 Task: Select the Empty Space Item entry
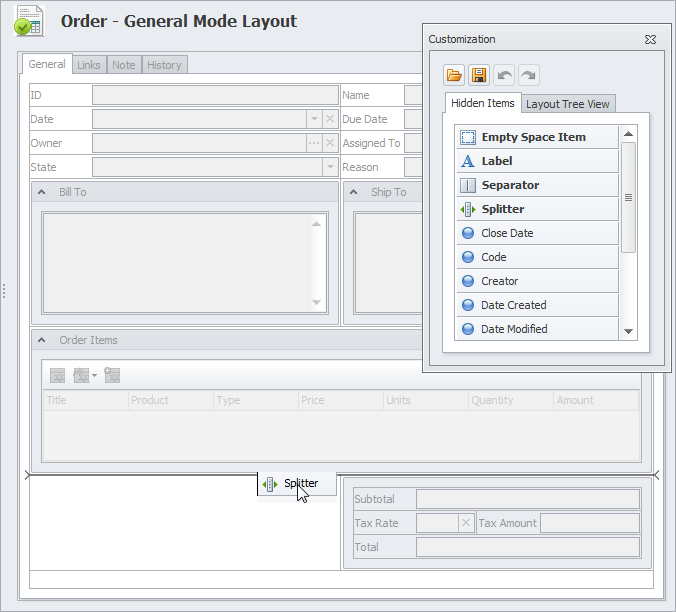[536, 137]
